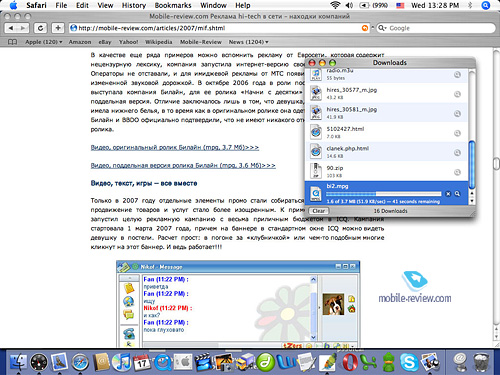Open the Trash in the Dock
The width and height of the screenshot is (500, 375).
pos(480,362)
